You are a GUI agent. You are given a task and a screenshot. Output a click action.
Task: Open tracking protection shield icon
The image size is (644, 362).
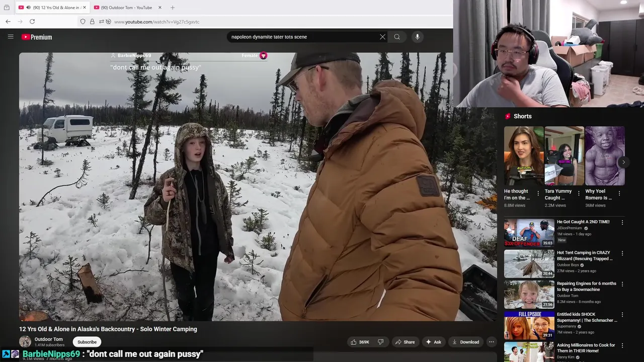pos(83,22)
